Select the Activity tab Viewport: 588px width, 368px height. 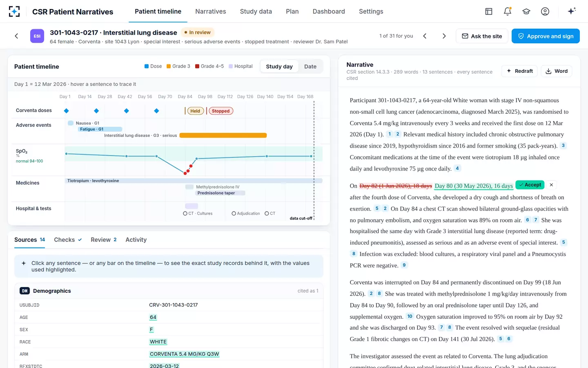[136, 240]
